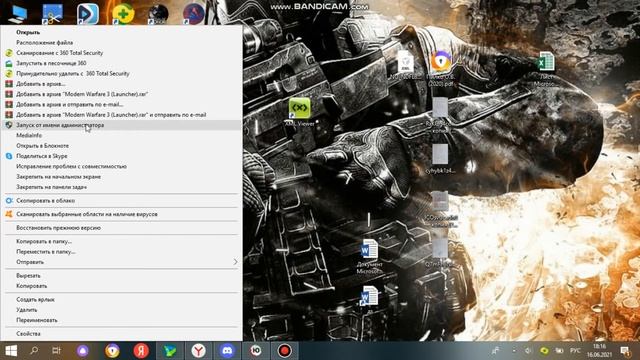640x360 pixels.
Task: Select the "Документ Microsoft" Word file
Action: point(369,256)
